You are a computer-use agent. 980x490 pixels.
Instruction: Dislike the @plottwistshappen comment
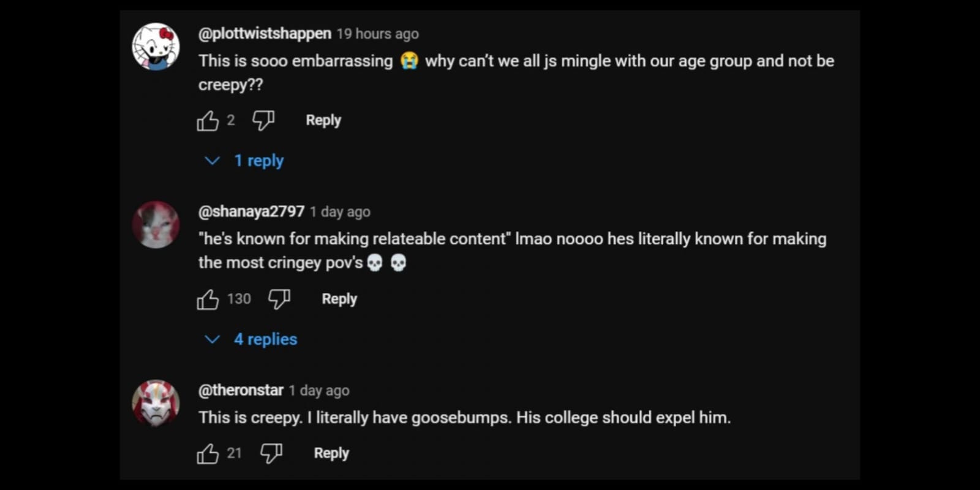(263, 121)
